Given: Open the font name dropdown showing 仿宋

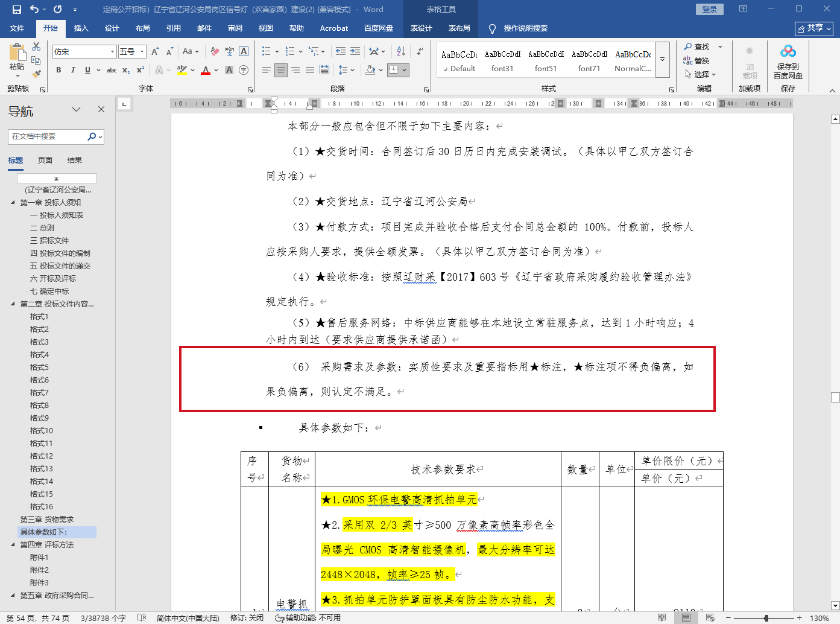Looking at the screenshot, I should click(112, 52).
